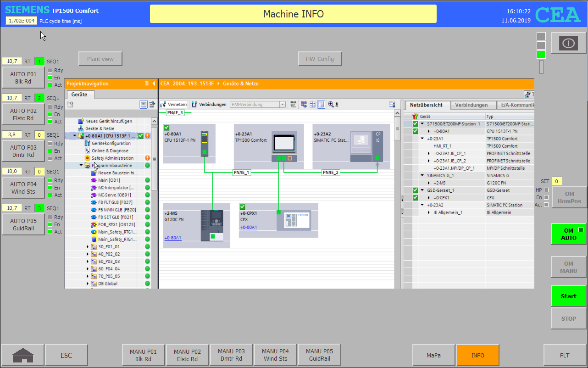Click the ESC button

[67, 355]
